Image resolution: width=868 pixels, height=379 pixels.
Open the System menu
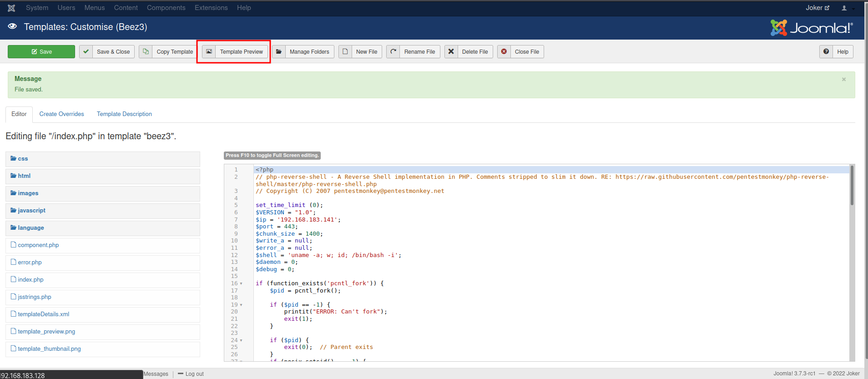coord(37,8)
